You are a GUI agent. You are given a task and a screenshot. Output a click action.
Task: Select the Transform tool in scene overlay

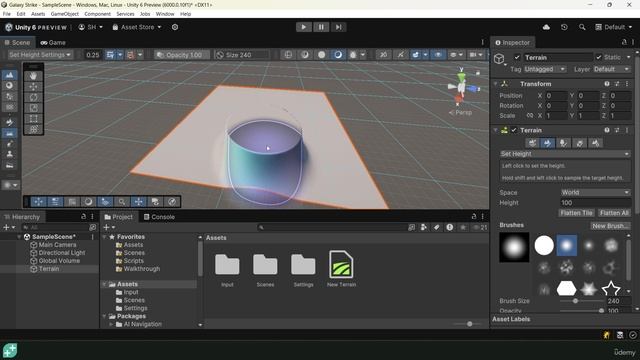(33, 129)
